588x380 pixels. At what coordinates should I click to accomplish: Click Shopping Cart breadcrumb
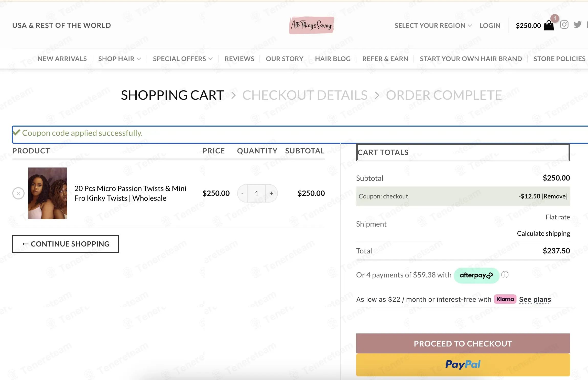[172, 95]
